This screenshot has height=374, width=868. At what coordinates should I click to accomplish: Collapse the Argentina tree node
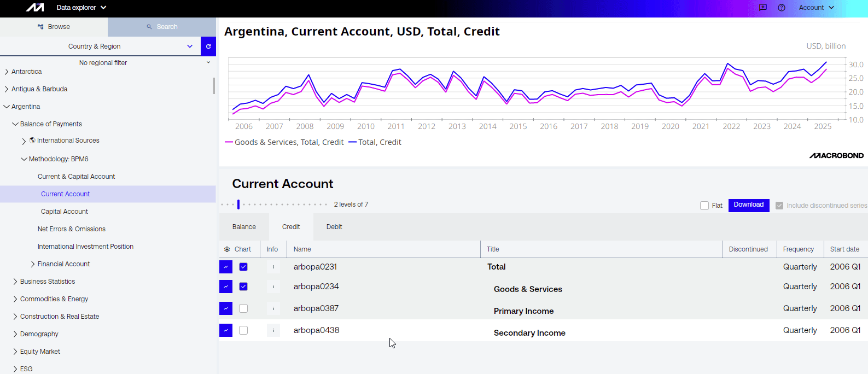click(x=7, y=107)
